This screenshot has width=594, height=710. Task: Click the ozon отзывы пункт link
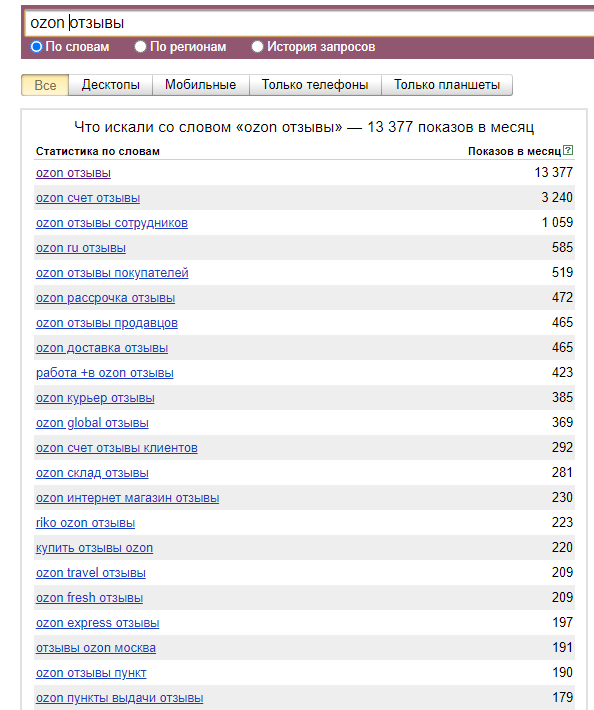tap(91, 673)
